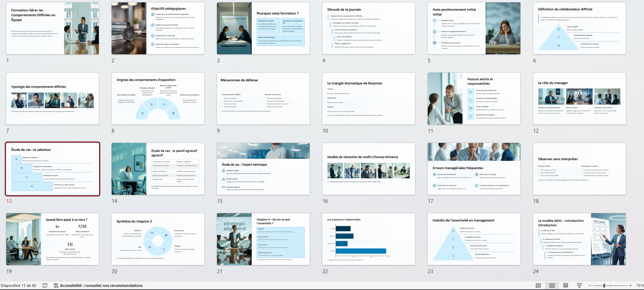Select slide 22 'Les 4 postures relationnelles'
Screen dimensions: 644x290
[x=368, y=239]
